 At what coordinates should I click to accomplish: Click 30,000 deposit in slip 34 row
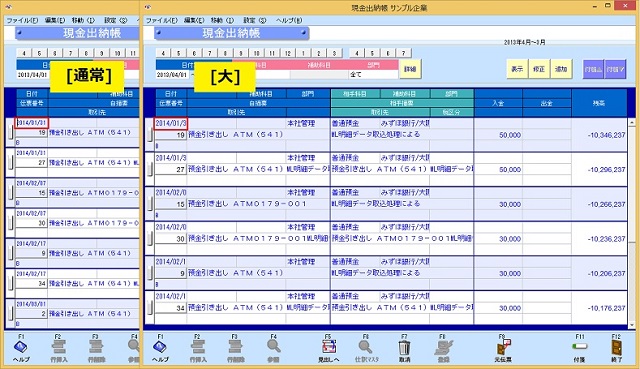tap(498, 308)
